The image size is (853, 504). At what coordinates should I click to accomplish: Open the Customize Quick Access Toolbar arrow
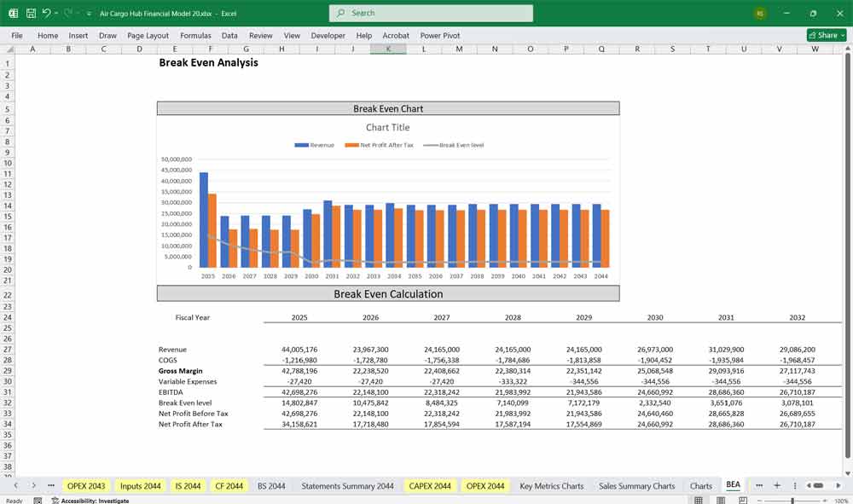(x=89, y=14)
